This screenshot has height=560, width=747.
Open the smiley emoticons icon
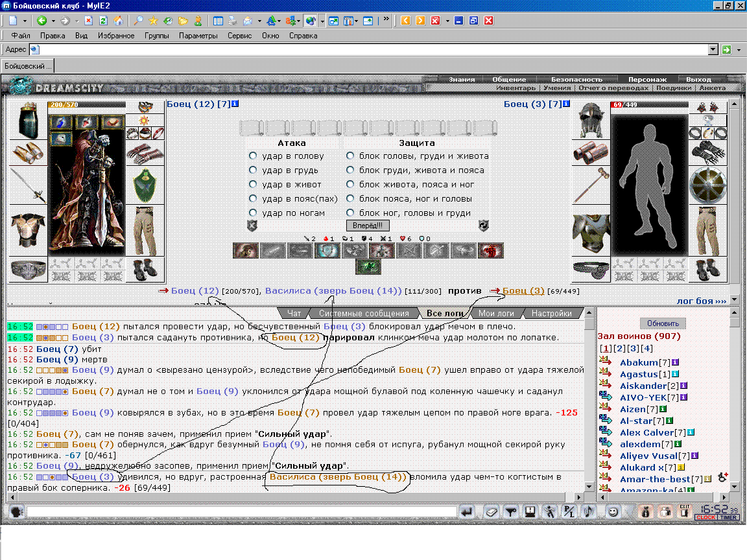[x=613, y=512]
